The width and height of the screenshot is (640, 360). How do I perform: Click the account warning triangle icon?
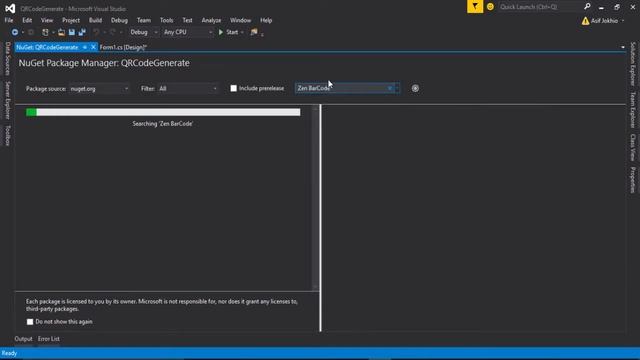[x=585, y=21]
